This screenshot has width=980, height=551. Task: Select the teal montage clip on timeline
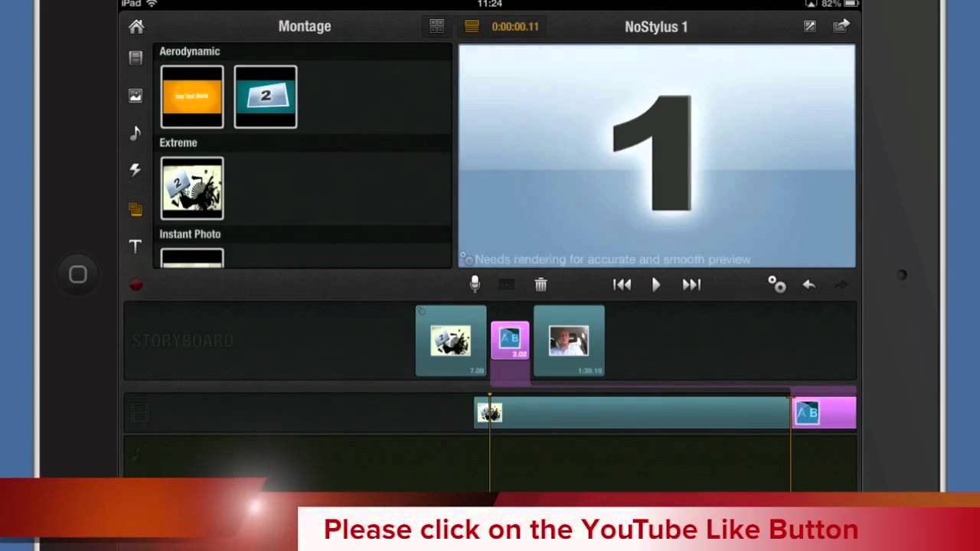[632, 412]
